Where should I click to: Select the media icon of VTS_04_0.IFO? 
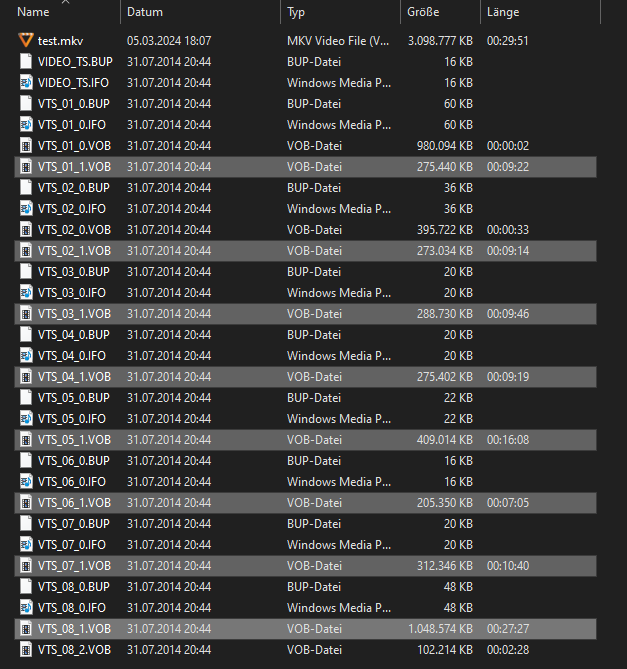[x=26, y=355]
